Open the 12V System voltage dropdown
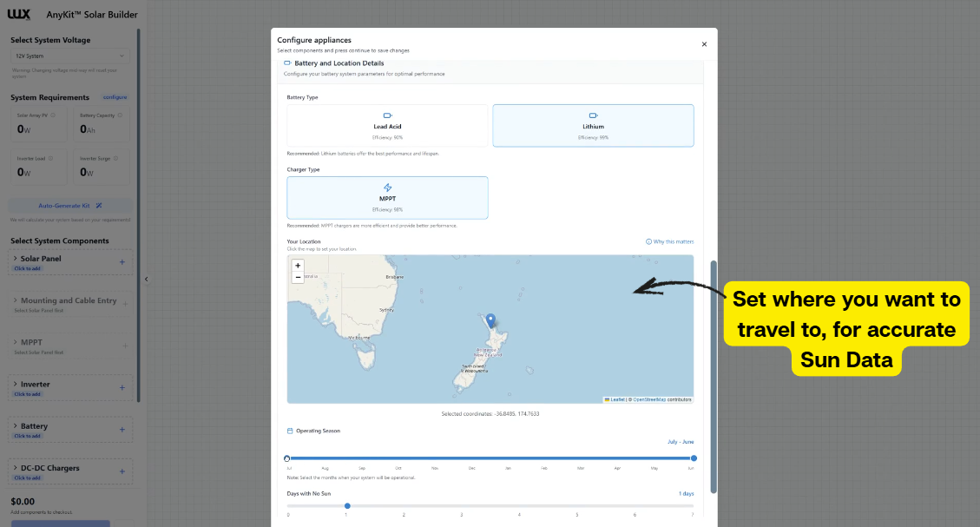Image resolution: width=980 pixels, height=527 pixels. (70, 56)
